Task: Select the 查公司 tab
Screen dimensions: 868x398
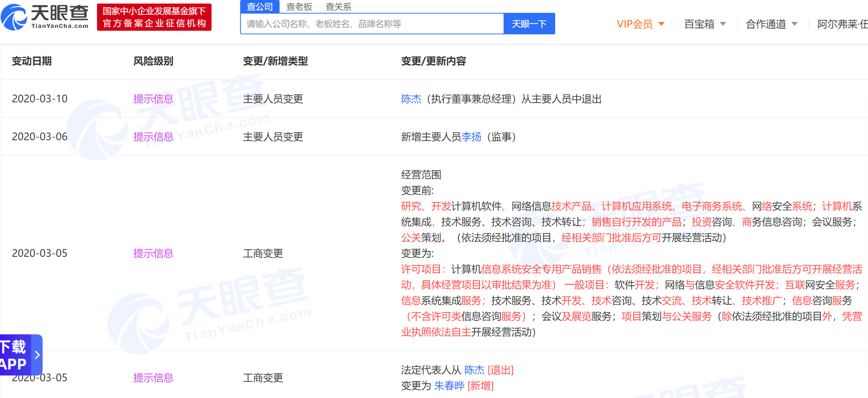Action: (x=260, y=6)
